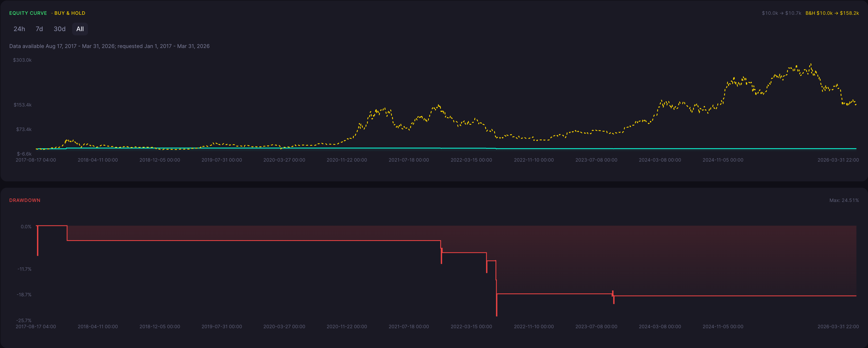Viewport: 868px width, 348px height.
Task: Click drawdown chart date 2023-07-08 00:00
Action: [596, 326]
